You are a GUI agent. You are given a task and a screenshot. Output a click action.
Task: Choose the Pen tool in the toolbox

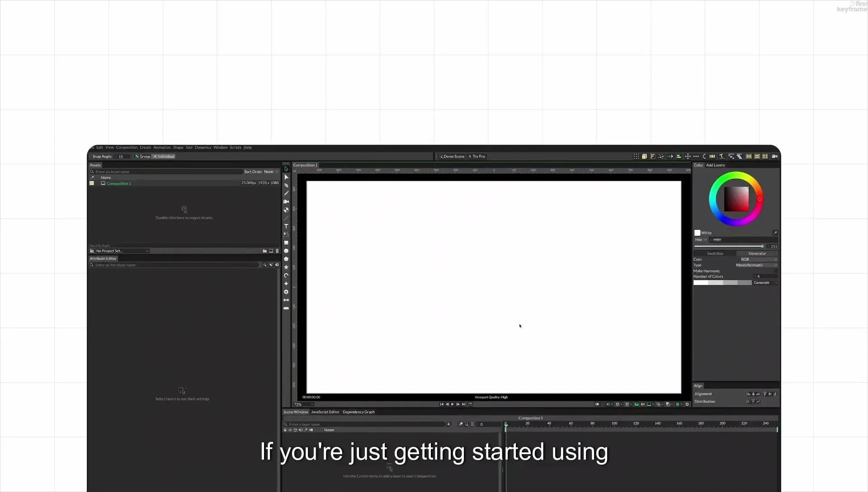click(x=286, y=185)
